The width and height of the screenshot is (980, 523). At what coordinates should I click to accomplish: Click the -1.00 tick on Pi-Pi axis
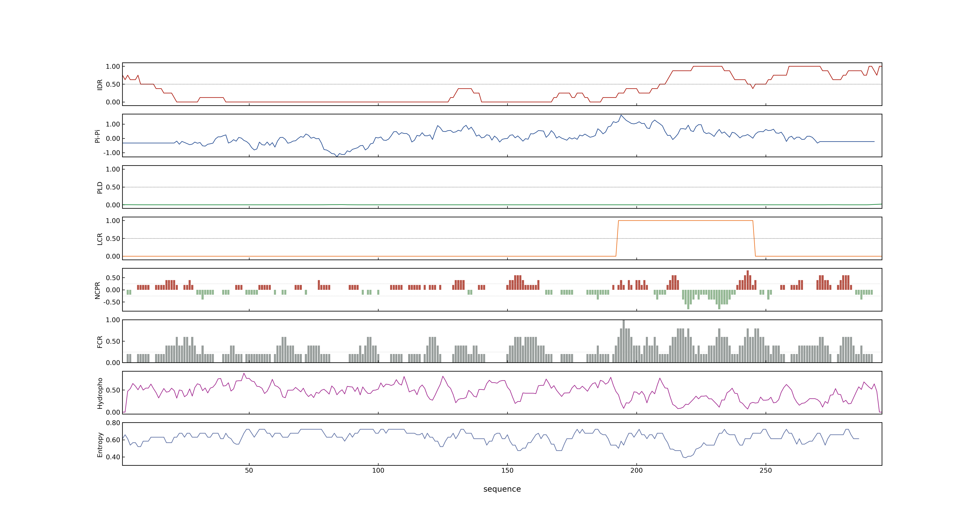pyautogui.click(x=112, y=153)
